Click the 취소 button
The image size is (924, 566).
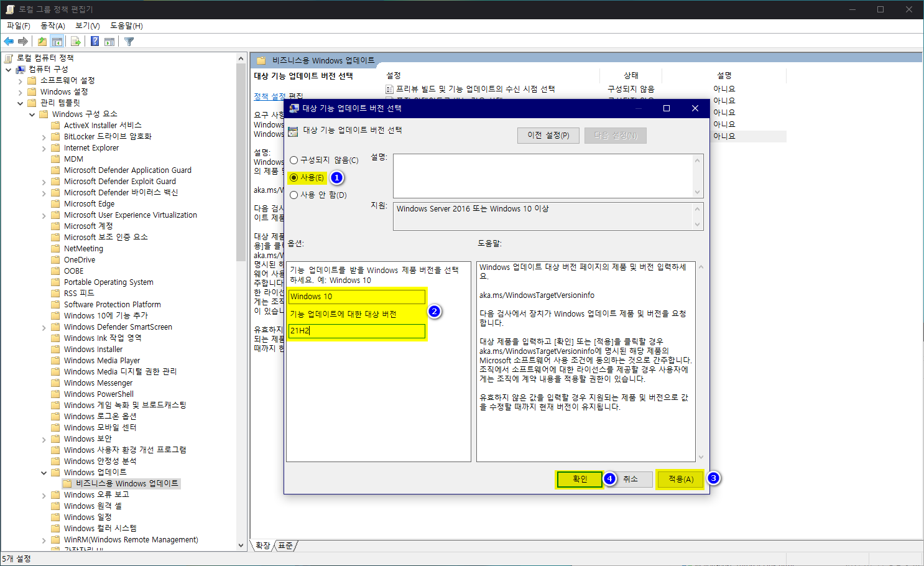click(631, 479)
